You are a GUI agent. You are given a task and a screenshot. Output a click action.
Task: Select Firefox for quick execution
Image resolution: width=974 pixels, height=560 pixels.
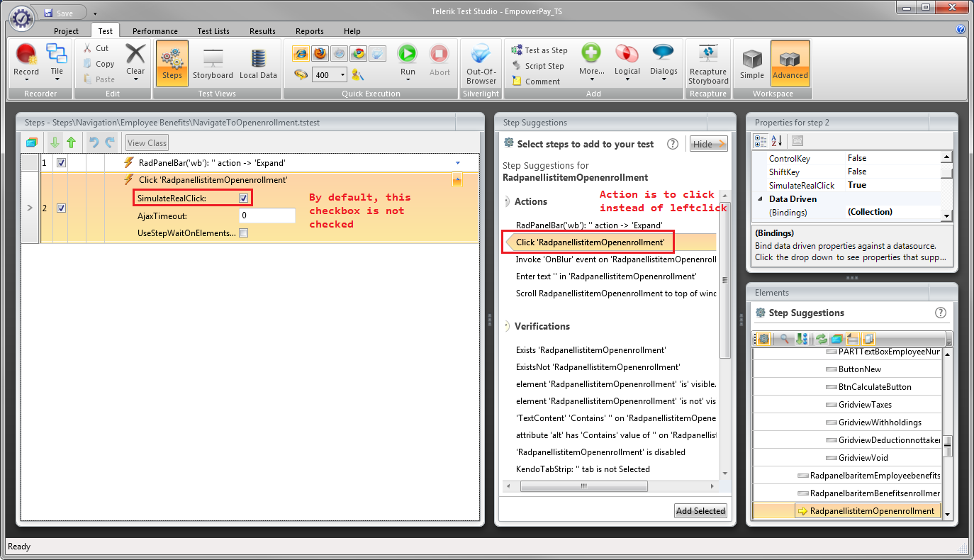320,53
